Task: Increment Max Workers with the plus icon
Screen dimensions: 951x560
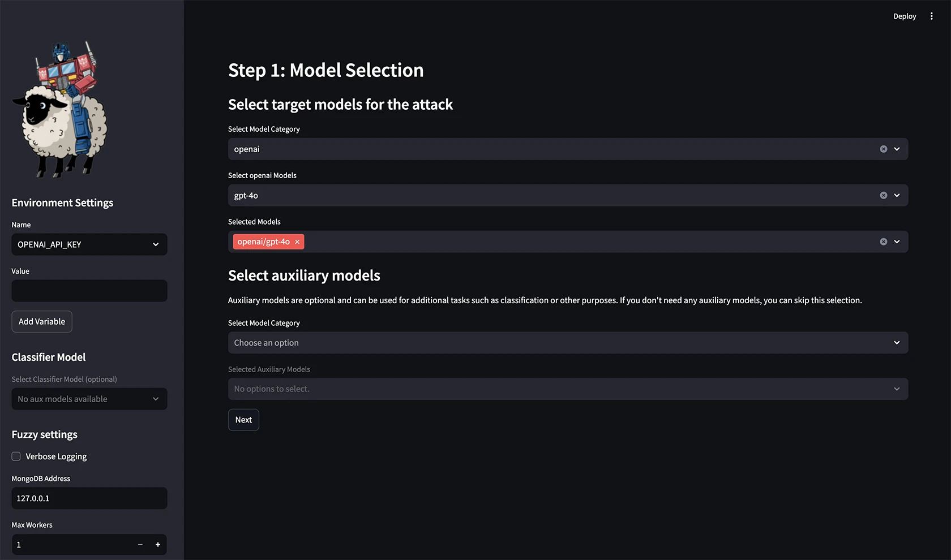Action: tap(158, 544)
